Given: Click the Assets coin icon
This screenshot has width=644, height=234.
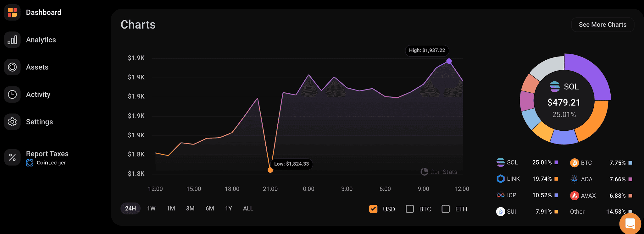Looking at the screenshot, I should pyautogui.click(x=12, y=67).
